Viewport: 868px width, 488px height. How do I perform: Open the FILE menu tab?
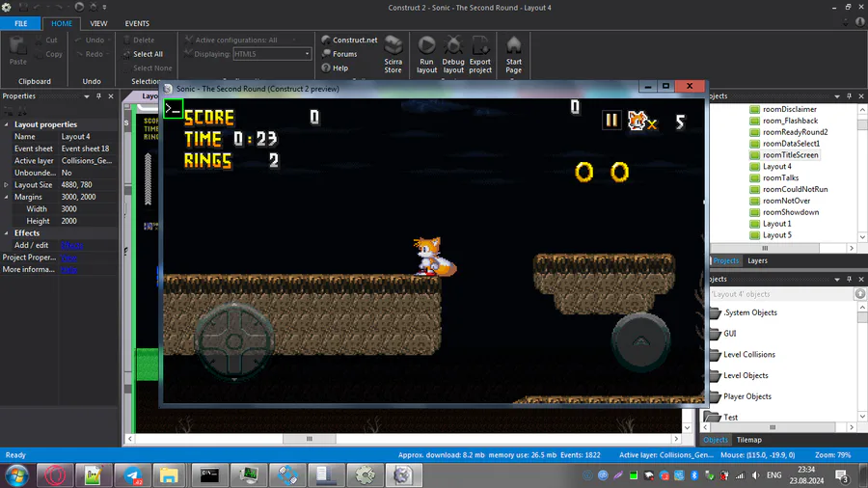[20, 23]
